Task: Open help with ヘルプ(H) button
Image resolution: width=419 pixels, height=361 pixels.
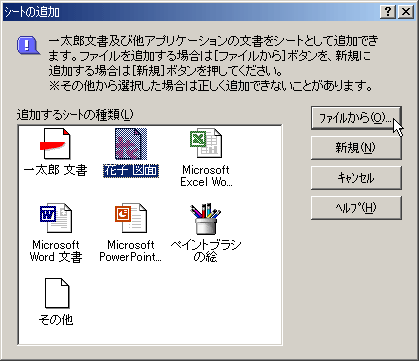Action: [x=356, y=208]
